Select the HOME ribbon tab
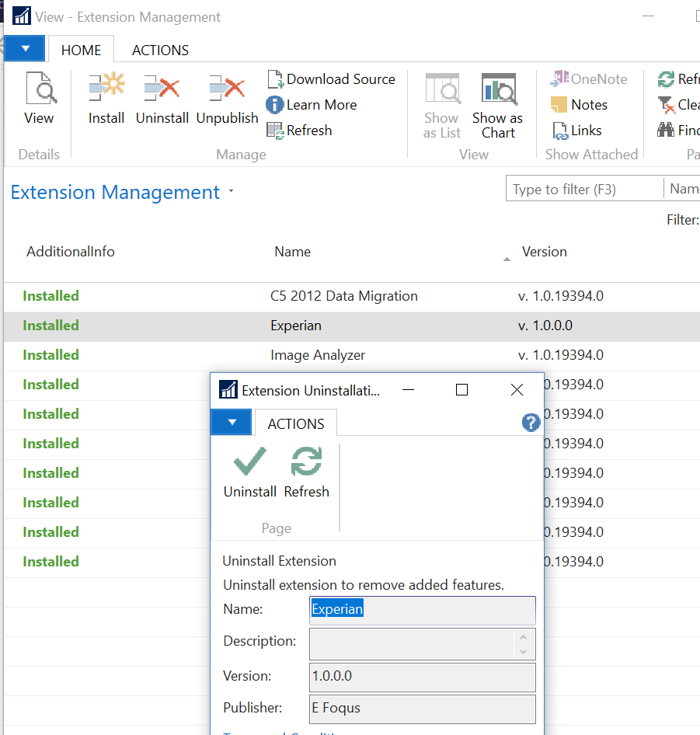Viewport: 700px width, 735px height. (81, 50)
